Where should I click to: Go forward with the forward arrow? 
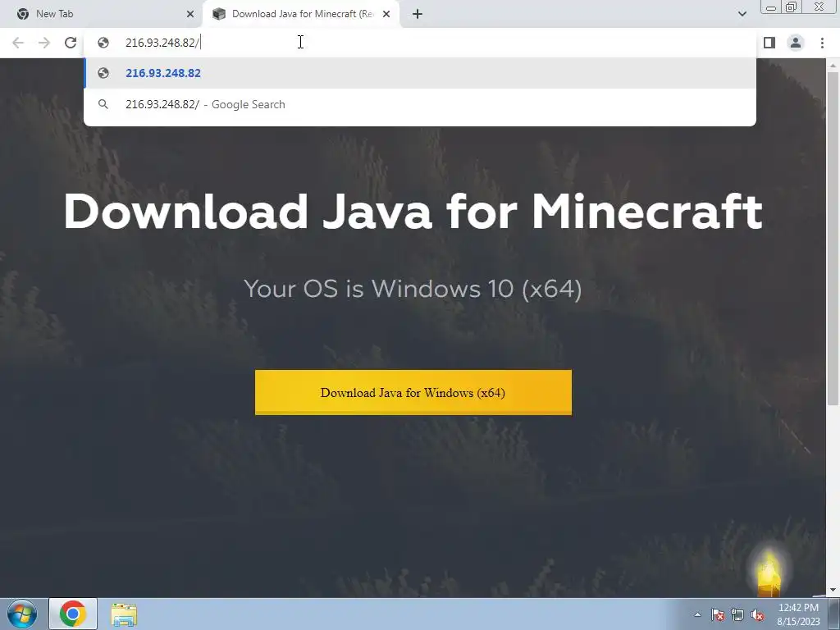(x=44, y=43)
